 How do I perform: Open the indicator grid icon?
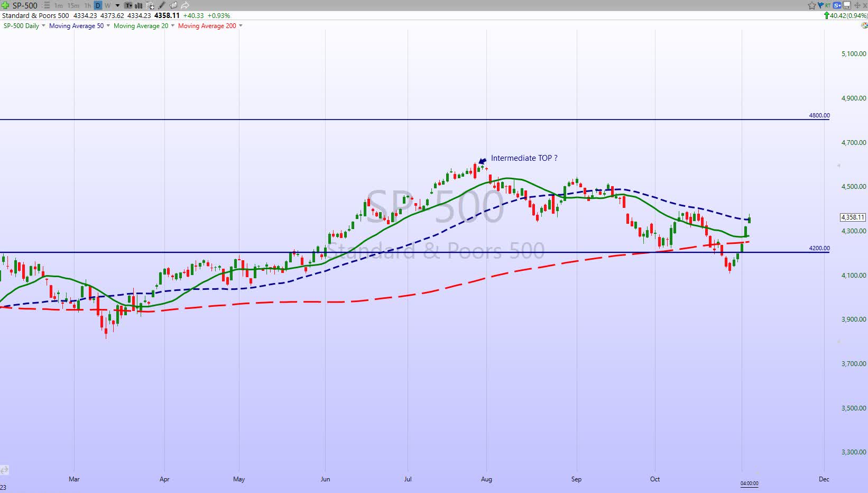tap(150, 5)
